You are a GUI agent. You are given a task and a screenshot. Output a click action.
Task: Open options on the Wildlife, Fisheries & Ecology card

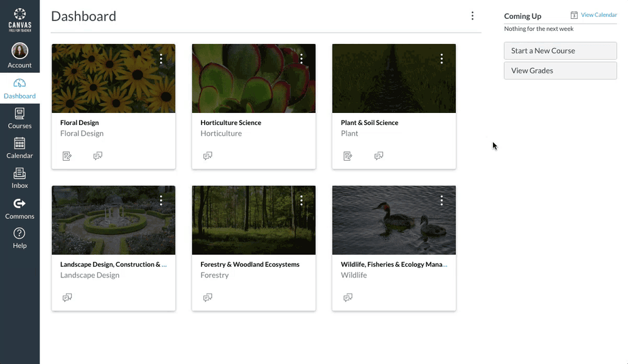point(441,200)
